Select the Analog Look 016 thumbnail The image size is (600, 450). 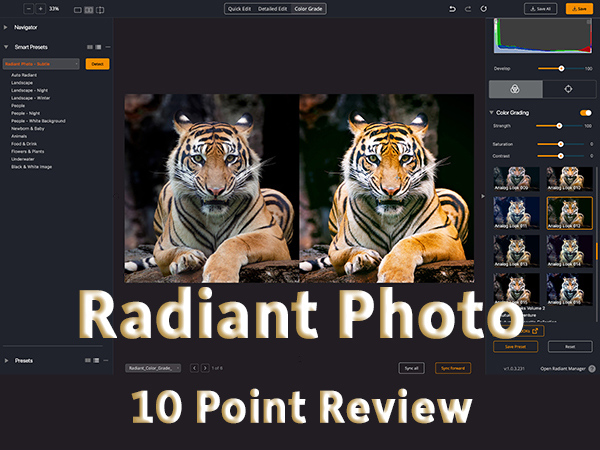[569, 289]
